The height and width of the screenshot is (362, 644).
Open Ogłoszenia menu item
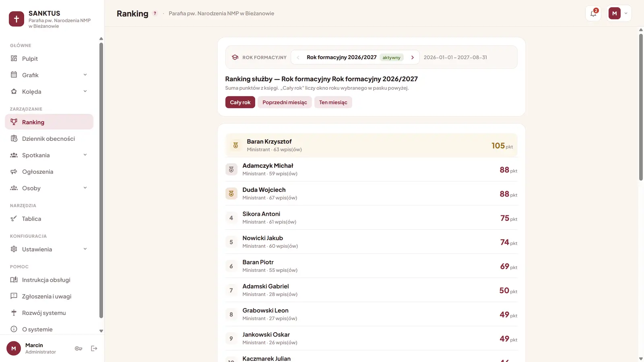49,171
